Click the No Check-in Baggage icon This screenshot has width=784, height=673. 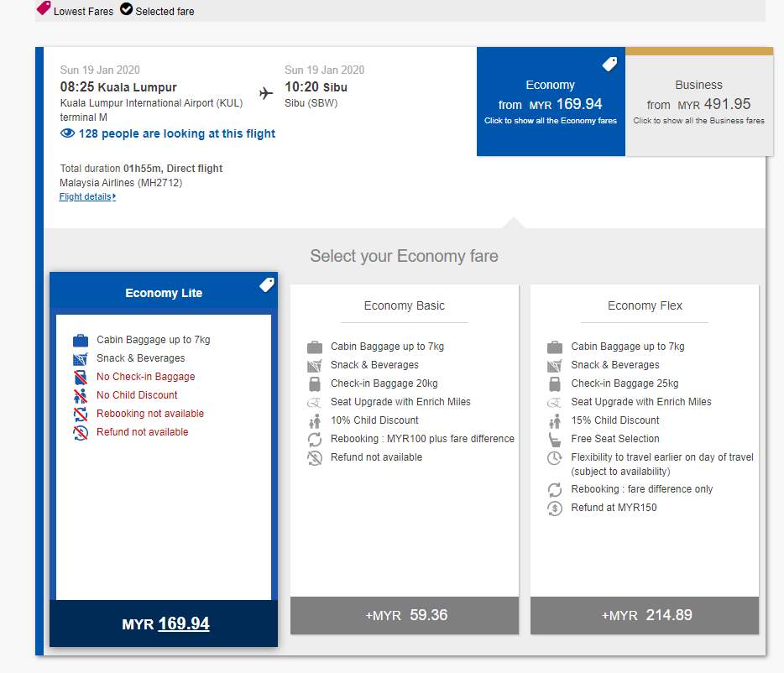(81, 377)
